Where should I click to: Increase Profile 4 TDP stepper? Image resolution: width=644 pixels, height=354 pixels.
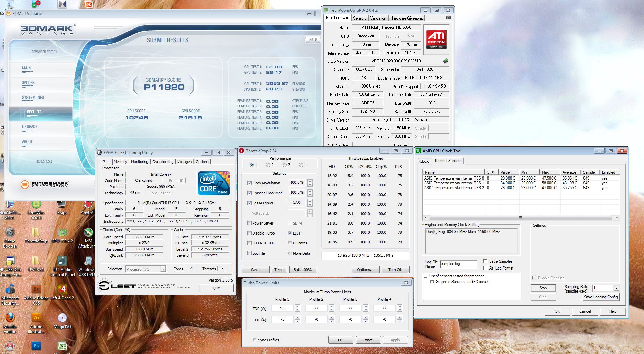coord(400,306)
